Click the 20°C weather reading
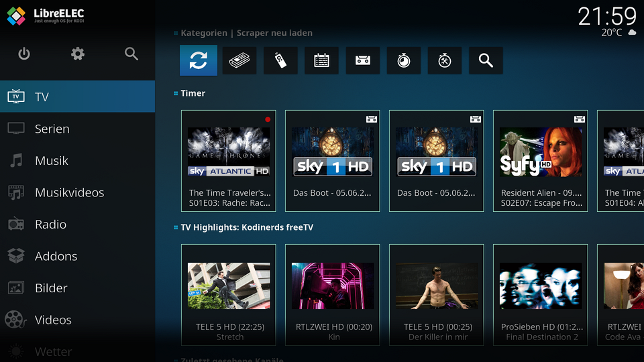644x362 pixels. [x=612, y=32]
